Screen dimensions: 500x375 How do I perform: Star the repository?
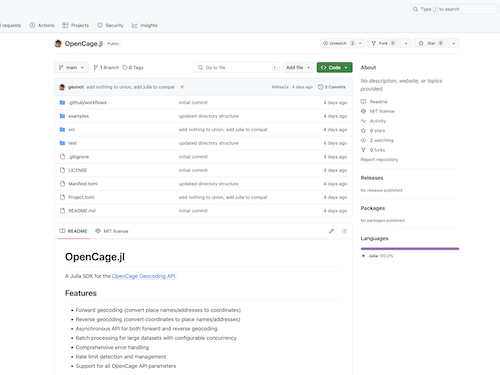(x=431, y=43)
